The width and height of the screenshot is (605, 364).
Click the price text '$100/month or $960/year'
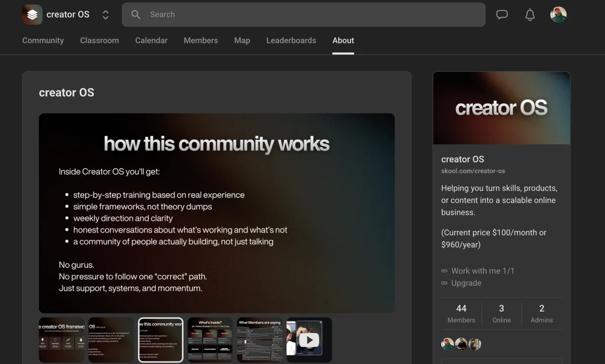[x=494, y=238]
